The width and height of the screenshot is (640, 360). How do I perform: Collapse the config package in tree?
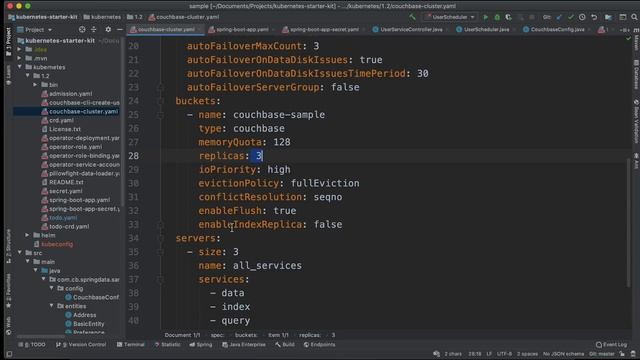tap(52, 288)
